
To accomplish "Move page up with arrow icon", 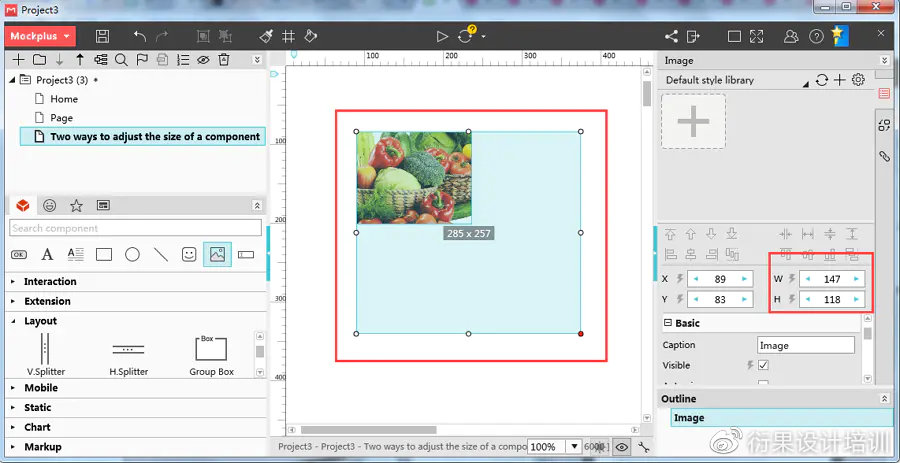I will [x=80, y=59].
